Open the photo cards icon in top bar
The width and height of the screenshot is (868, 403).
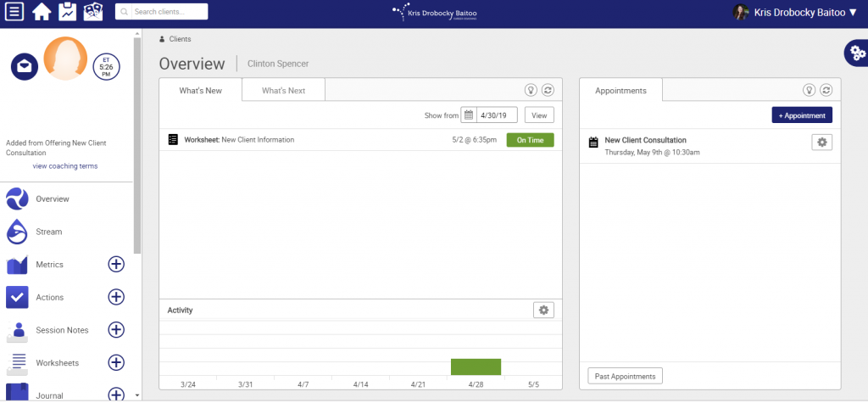point(93,12)
